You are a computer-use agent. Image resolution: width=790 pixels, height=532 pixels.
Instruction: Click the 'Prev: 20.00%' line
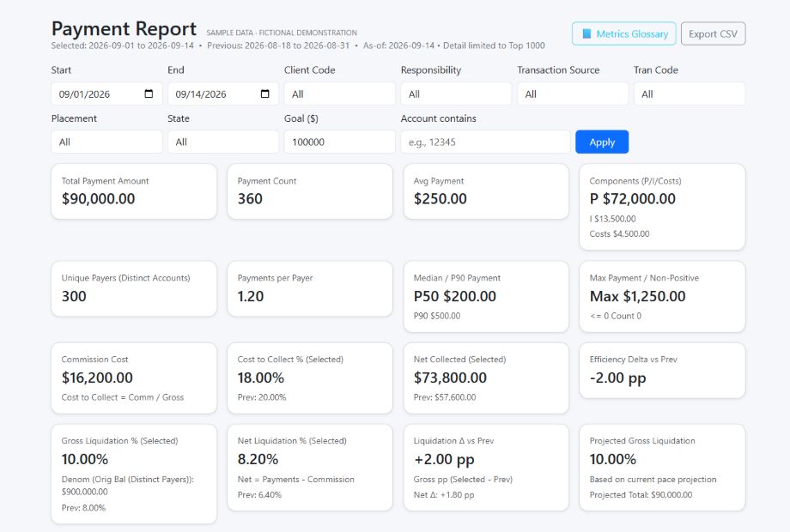pyautogui.click(x=262, y=397)
